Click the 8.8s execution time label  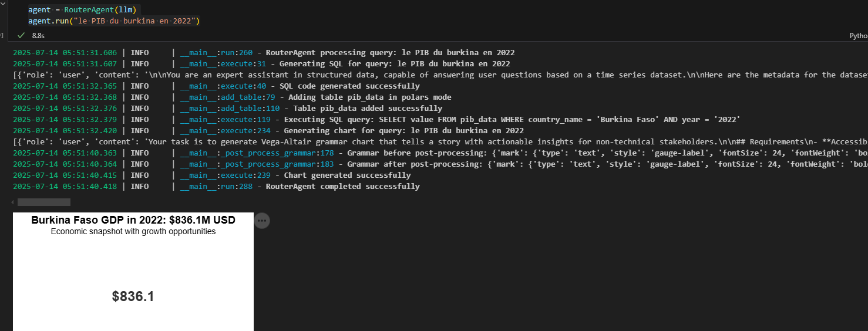(x=39, y=36)
